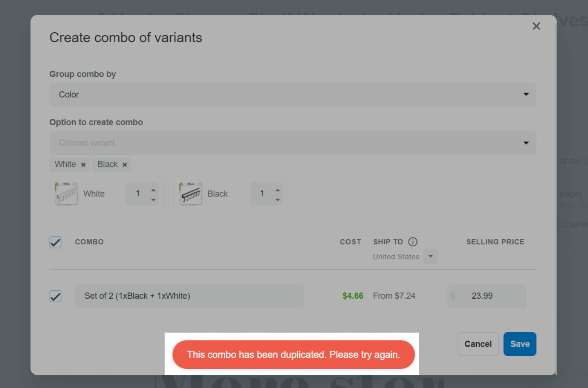Screen dimensions: 588x388
Task: Open the Choose variant dropdown
Action: coord(293,143)
